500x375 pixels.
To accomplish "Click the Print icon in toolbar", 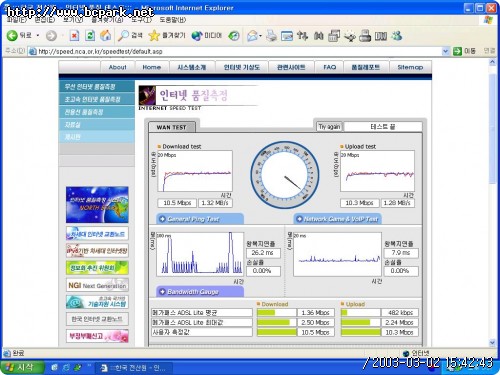I will [272, 36].
